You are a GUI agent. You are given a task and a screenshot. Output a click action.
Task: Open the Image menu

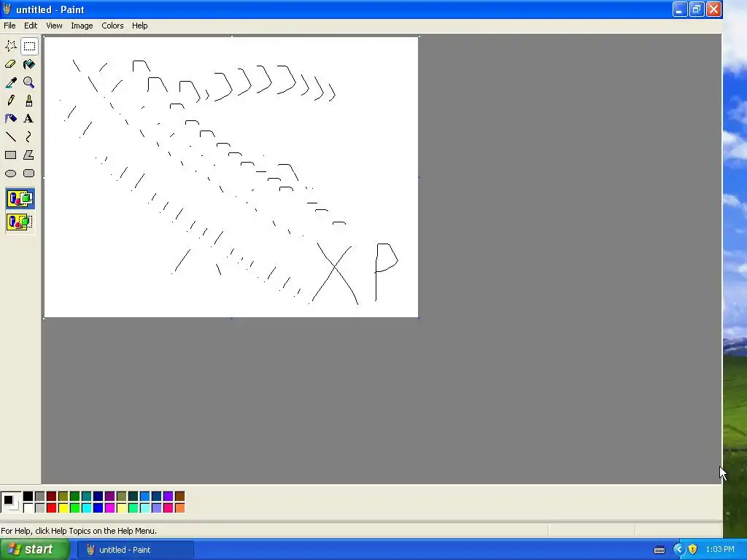(82, 26)
